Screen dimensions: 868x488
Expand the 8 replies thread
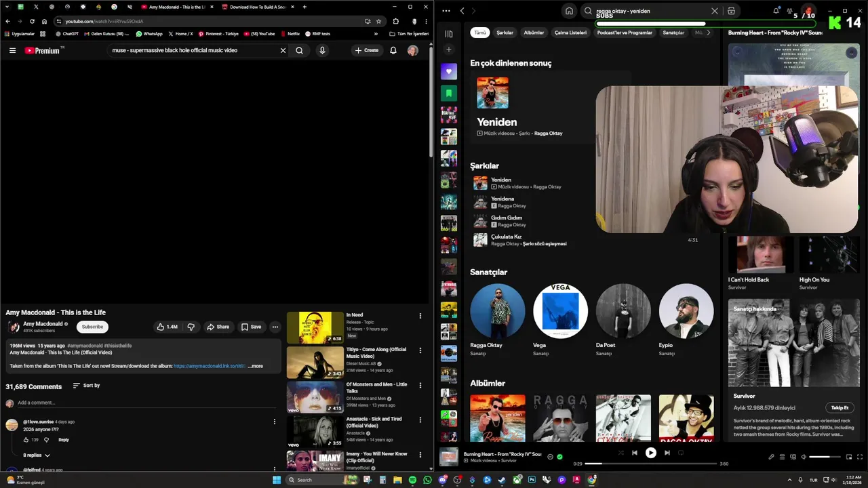tap(37, 455)
